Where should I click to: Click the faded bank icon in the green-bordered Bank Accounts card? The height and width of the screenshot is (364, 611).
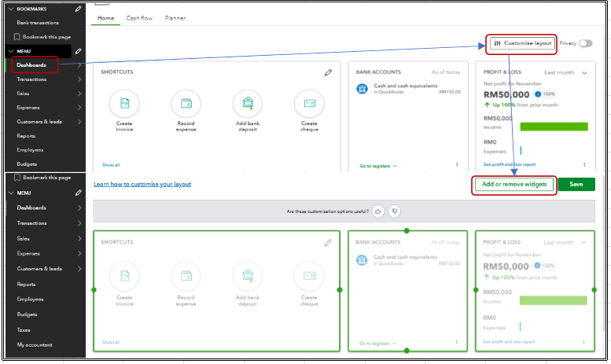coord(362,260)
